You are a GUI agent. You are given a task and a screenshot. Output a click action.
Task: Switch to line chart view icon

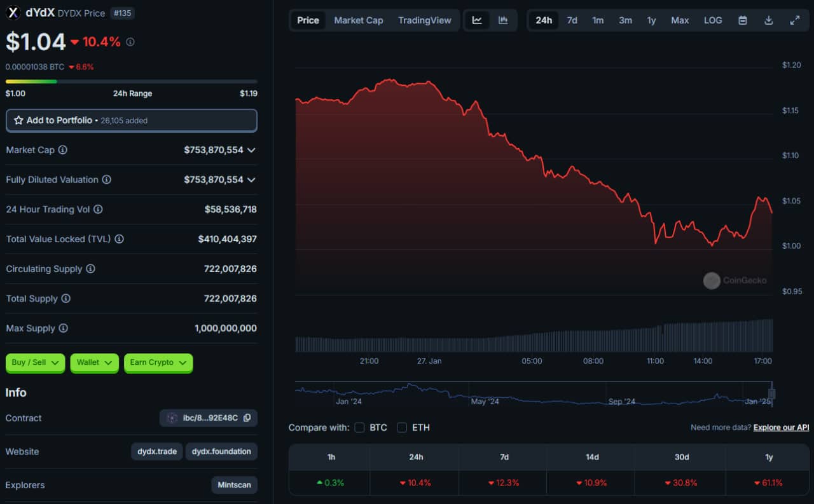(x=477, y=20)
